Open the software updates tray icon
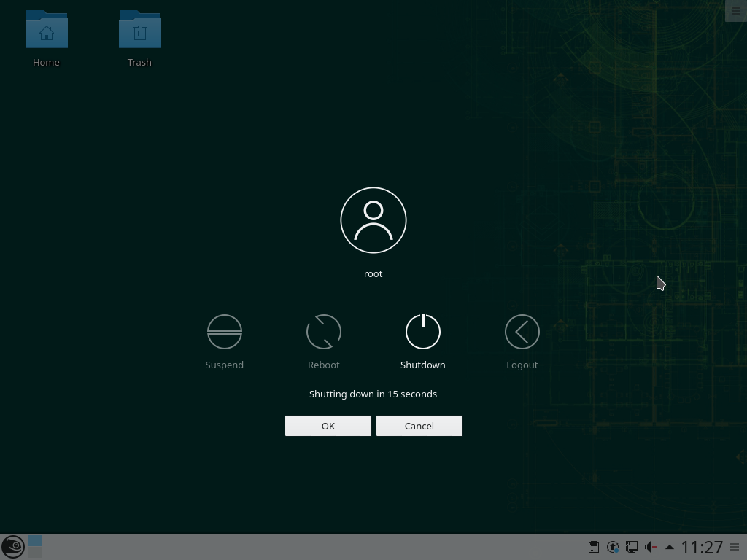The width and height of the screenshot is (747, 560). (613, 547)
